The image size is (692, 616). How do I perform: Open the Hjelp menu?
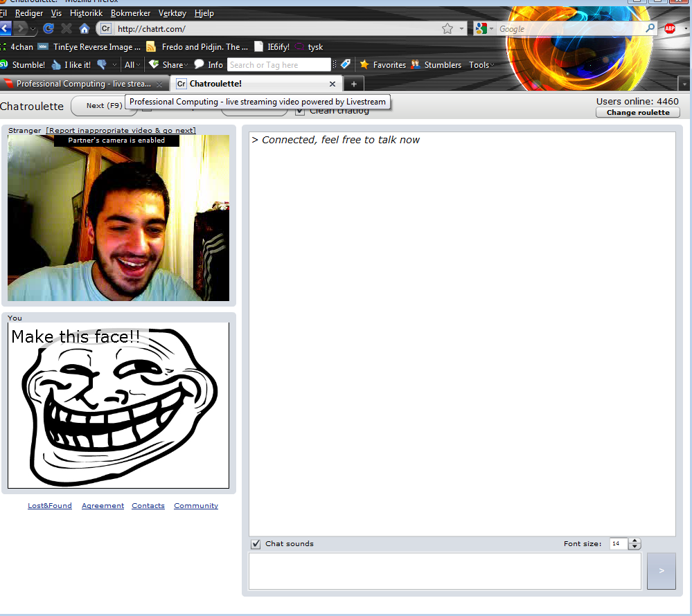(x=204, y=13)
